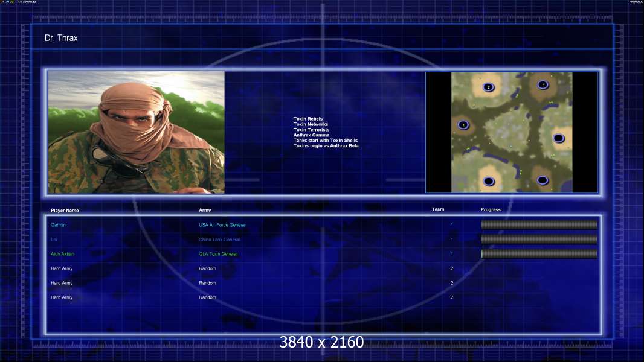Select start position marker 2 on the map

pyautogui.click(x=488, y=87)
